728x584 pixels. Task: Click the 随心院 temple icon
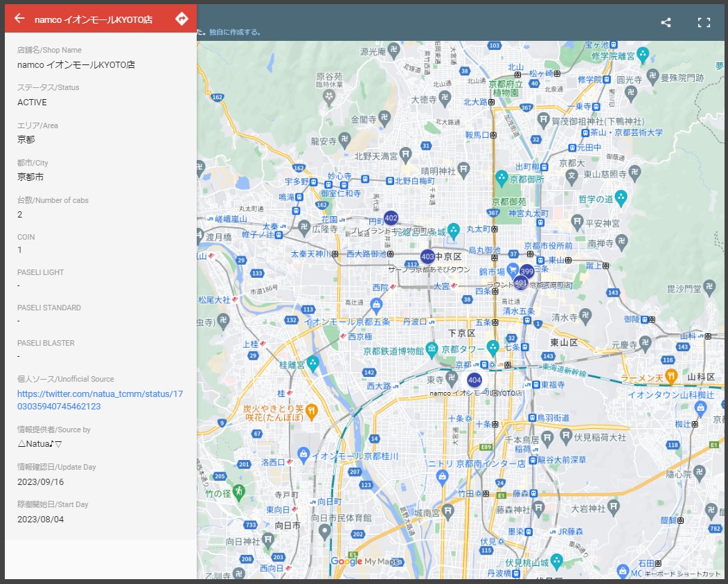[699, 474]
